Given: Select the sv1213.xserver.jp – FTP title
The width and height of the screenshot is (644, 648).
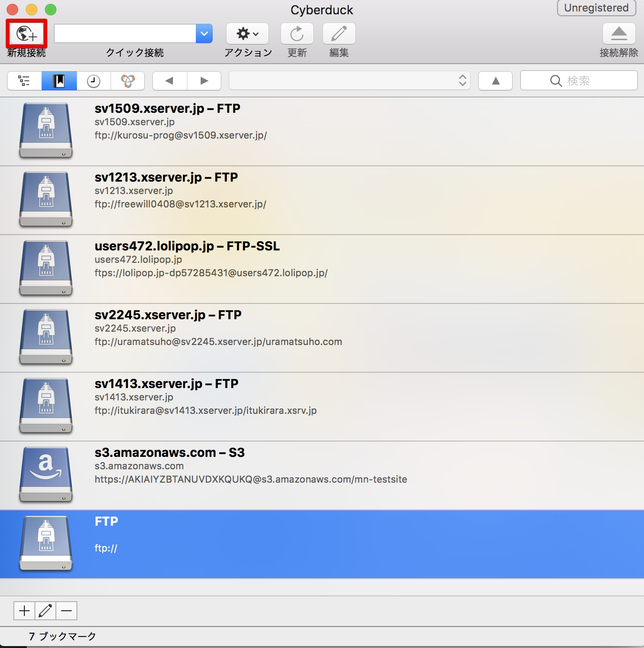Looking at the screenshot, I should tap(166, 177).
